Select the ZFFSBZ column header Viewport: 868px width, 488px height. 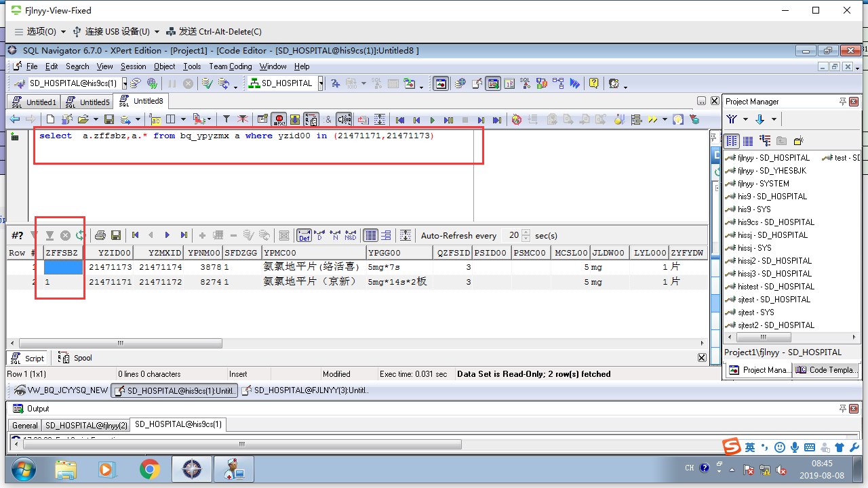pyautogui.click(x=63, y=253)
